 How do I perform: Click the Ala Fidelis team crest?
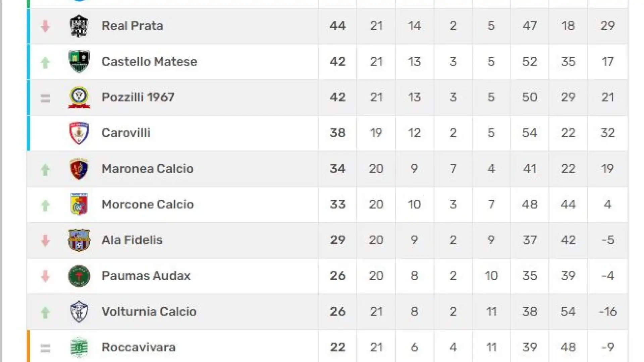tap(79, 240)
